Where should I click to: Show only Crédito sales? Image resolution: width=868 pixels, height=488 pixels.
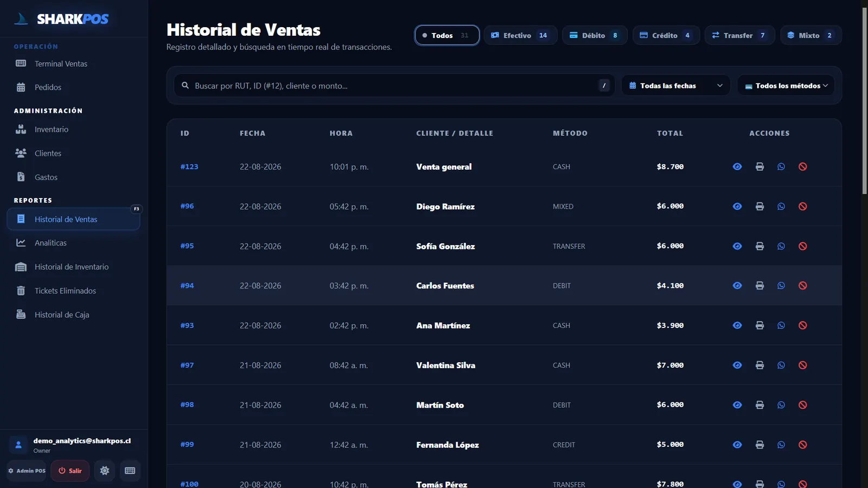tap(666, 35)
